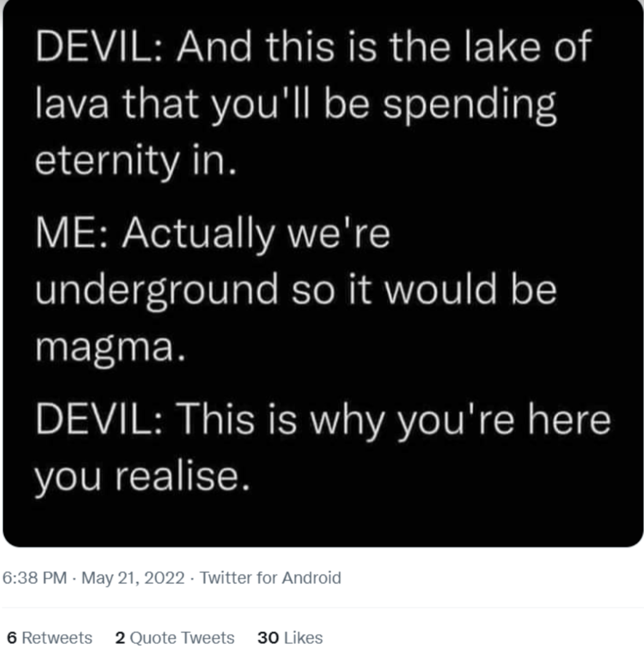This screenshot has width=644, height=656.
Task: Show who gave the 30 Likes
Action: (x=290, y=637)
